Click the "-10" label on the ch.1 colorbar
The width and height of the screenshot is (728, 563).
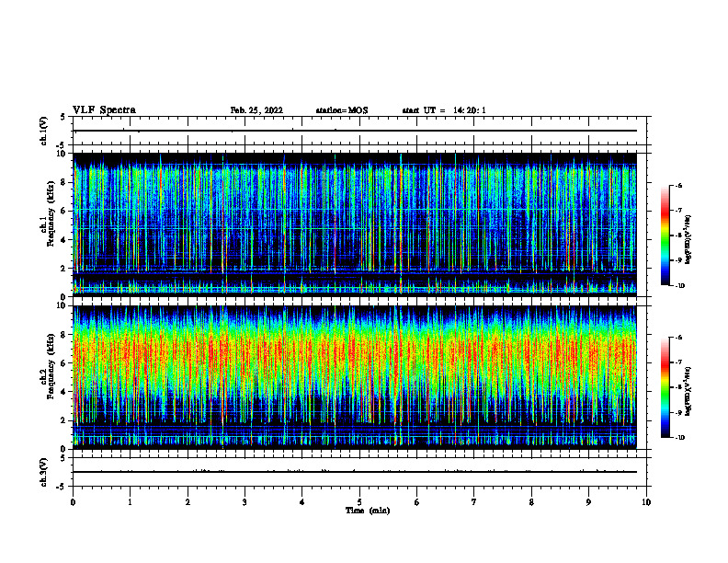point(679,285)
